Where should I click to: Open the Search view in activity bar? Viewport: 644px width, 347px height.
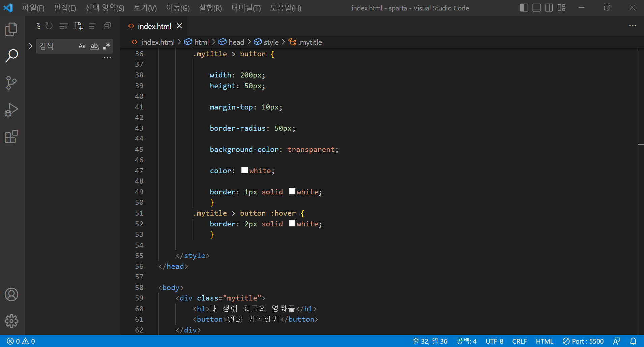pos(11,56)
